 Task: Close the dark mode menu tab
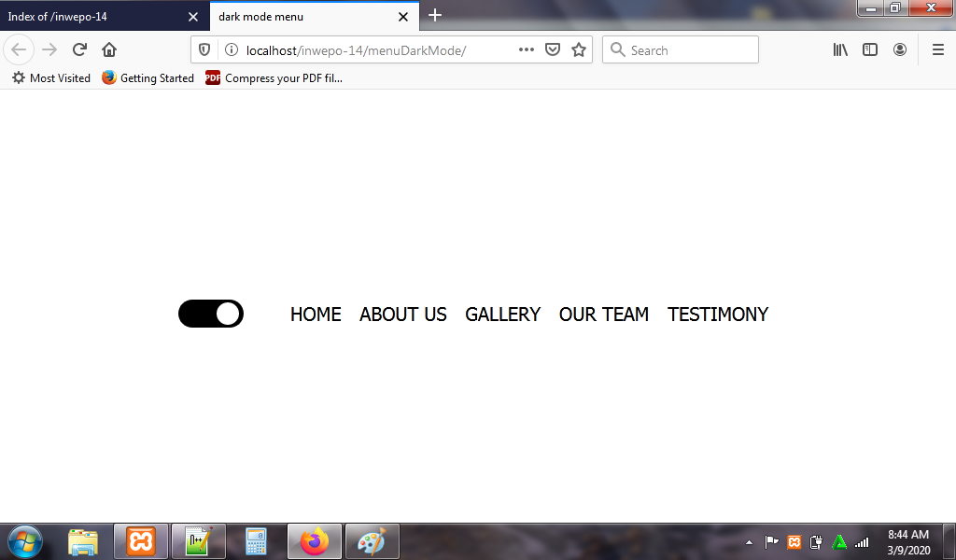(403, 17)
